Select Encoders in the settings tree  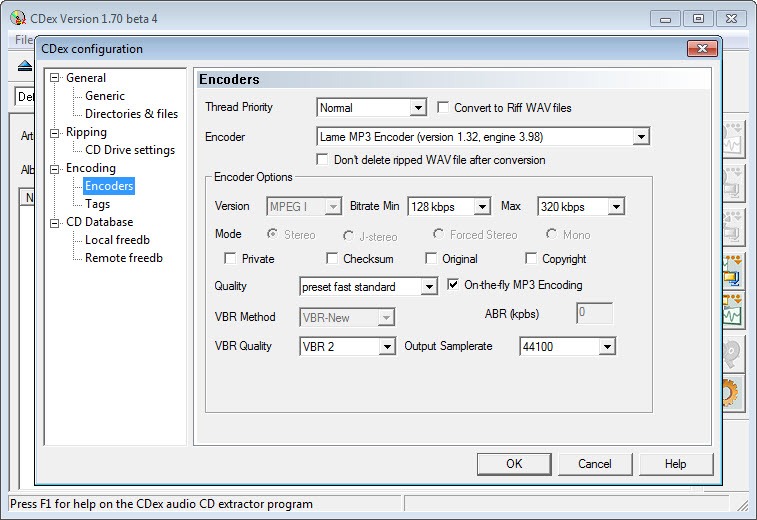point(109,186)
